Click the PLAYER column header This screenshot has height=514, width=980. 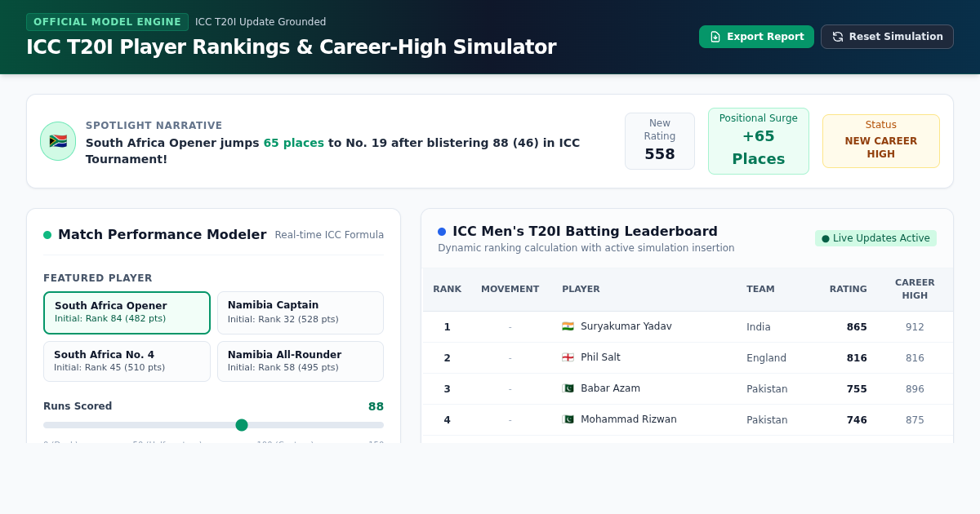point(581,290)
